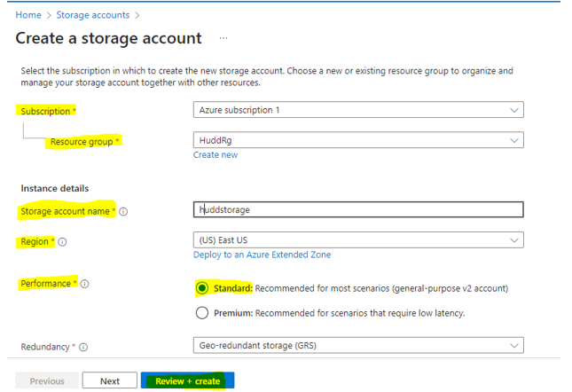Click the Redundancy info icon
The width and height of the screenshot is (572, 392).
click(83, 347)
